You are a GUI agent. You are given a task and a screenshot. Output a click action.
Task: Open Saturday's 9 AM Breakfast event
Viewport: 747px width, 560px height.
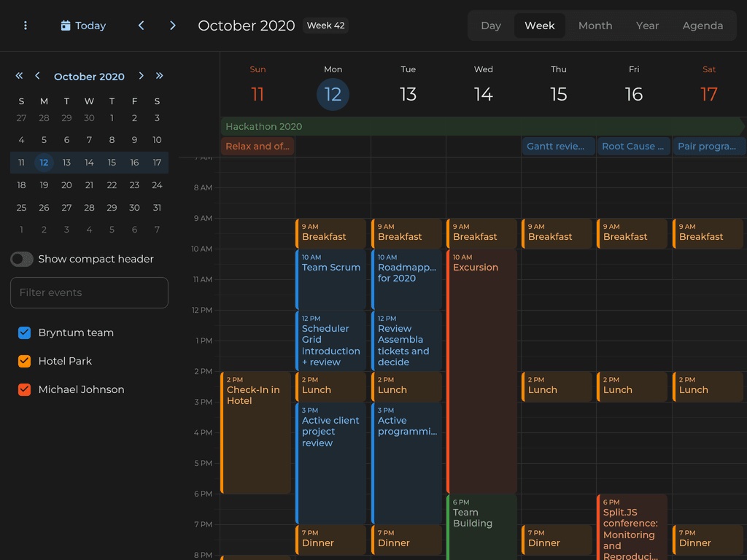click(708, 233)
